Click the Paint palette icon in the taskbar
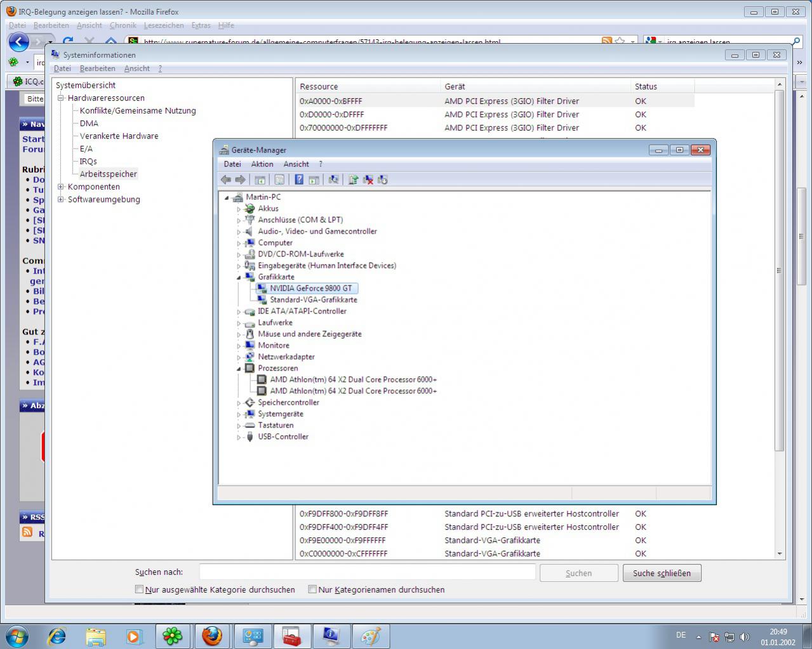The width and height of the screenshot is (812, 649). coord(370,636)
